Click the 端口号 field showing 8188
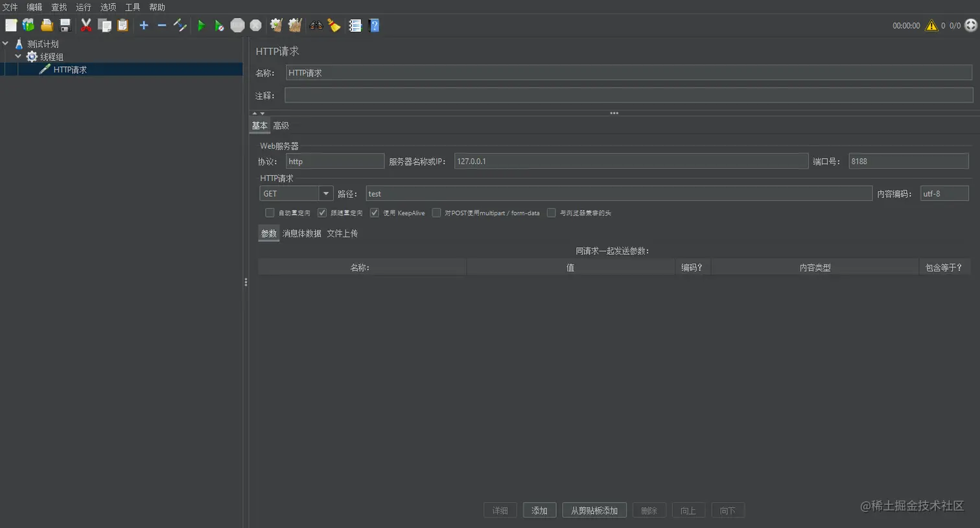The width and height of the screenshot is (980, 528). 909,161
